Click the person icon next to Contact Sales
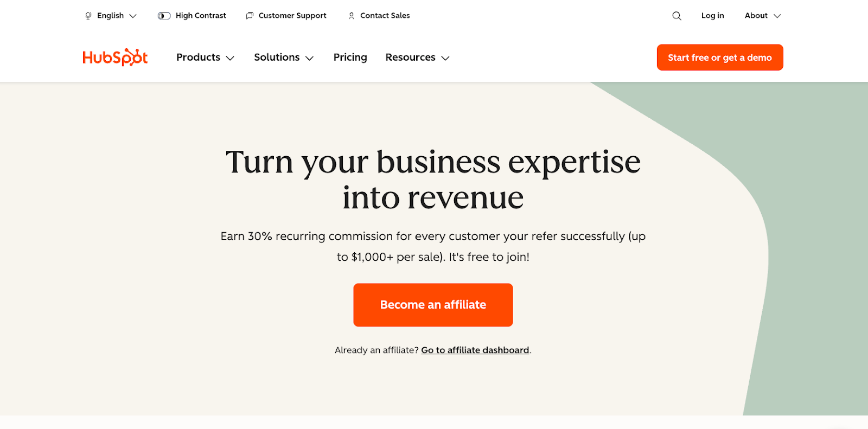Image resolution: width=868 pixels, height=429 pixels. click(x=351, y=16)
